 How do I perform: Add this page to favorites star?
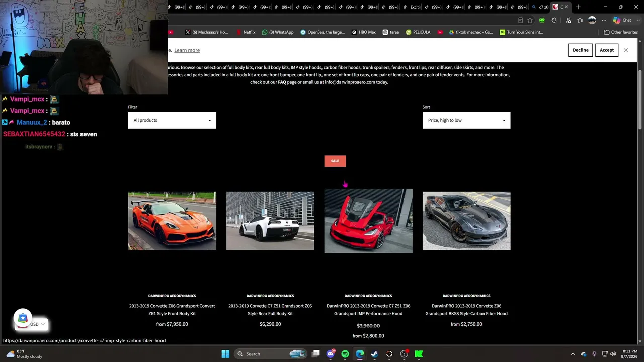tap(530, 20)
